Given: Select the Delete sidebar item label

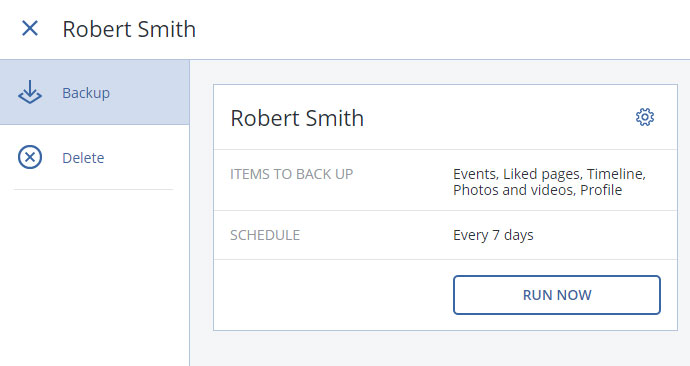Looking at the screenshot, I should [83, 157].
